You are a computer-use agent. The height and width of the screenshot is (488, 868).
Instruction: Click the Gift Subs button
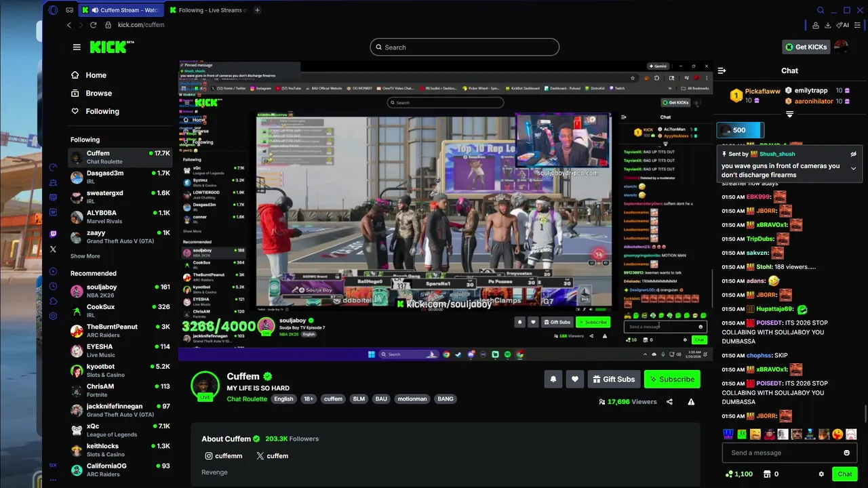(x=614, y=380)
